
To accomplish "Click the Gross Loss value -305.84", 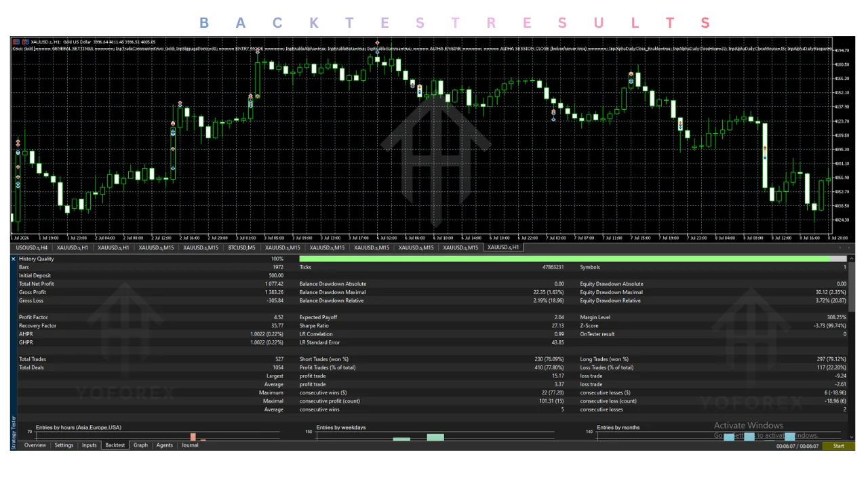I will coord(275,301).
